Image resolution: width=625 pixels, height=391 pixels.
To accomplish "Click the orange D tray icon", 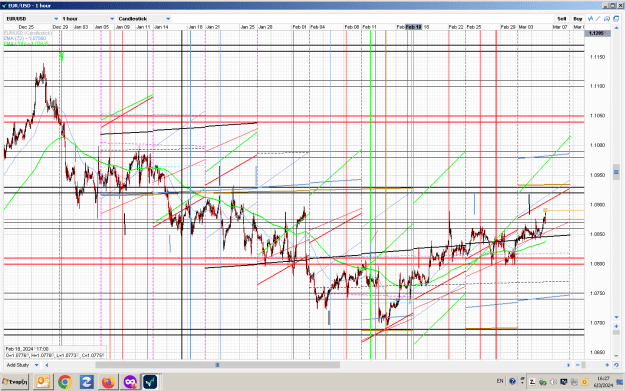I will (584, 382).
